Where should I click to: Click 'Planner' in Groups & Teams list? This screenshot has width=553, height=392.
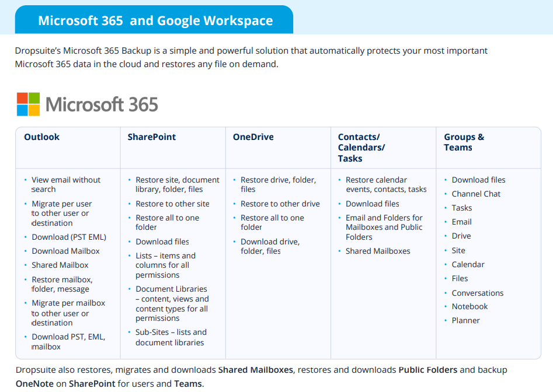466,320
